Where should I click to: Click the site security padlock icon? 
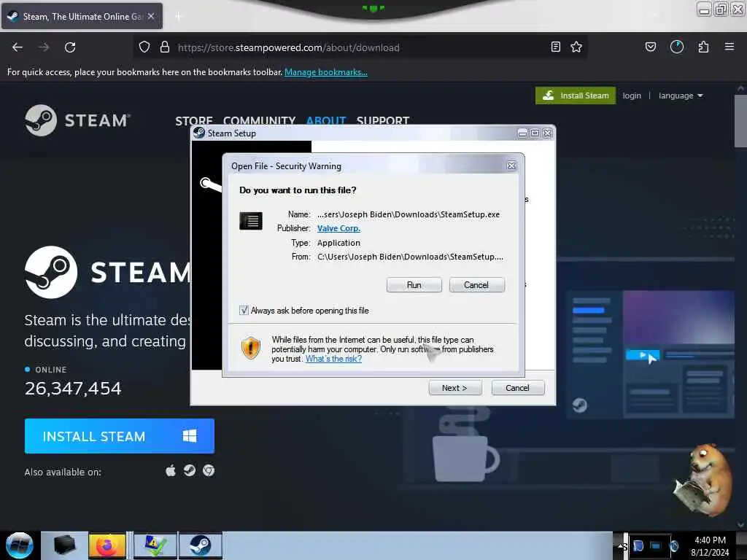tap(165, 47)
